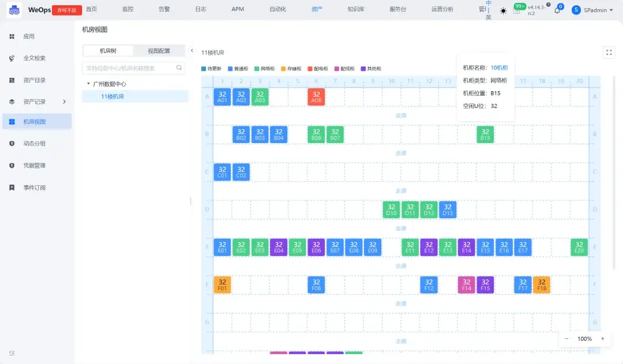This screenshot has width=623, height=364.
Task: Select cabinet E20
Action: point(579,247)
